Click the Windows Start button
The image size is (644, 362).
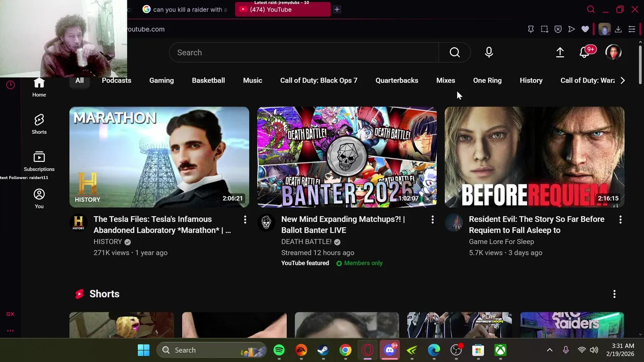[143, 350]
